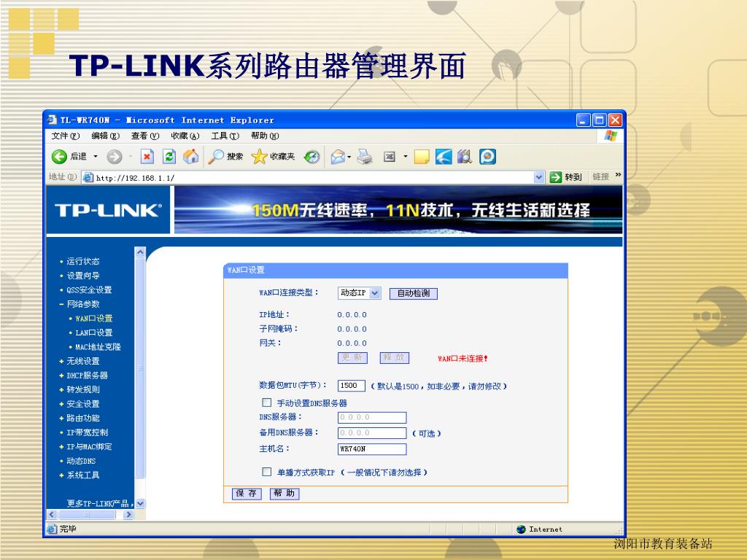This screenshot has height=560, width=747.
Task: Open the 设置向导 page
Action: (x=83, y=276)
